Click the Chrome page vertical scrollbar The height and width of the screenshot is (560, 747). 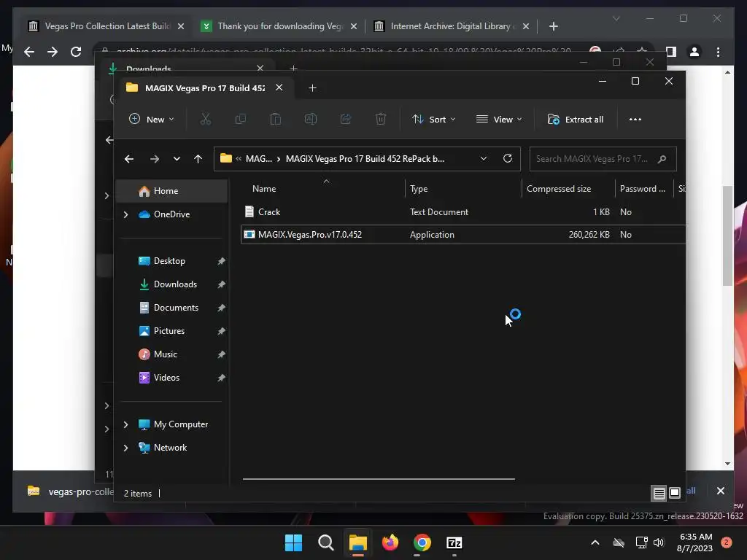pos(727,236)
